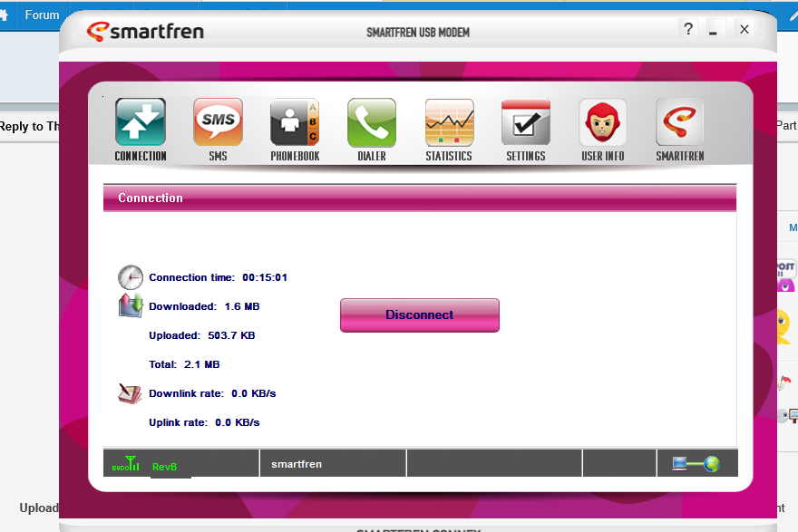Open help with the question mark button
This screenshot has width=798, height=532.
(688, 29)
